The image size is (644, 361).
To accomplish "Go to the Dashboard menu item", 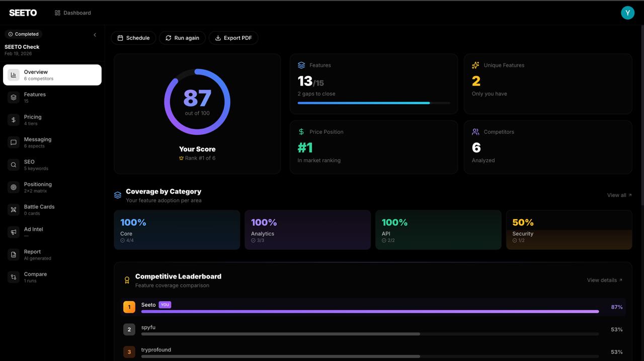I will [x=73, y=13].
